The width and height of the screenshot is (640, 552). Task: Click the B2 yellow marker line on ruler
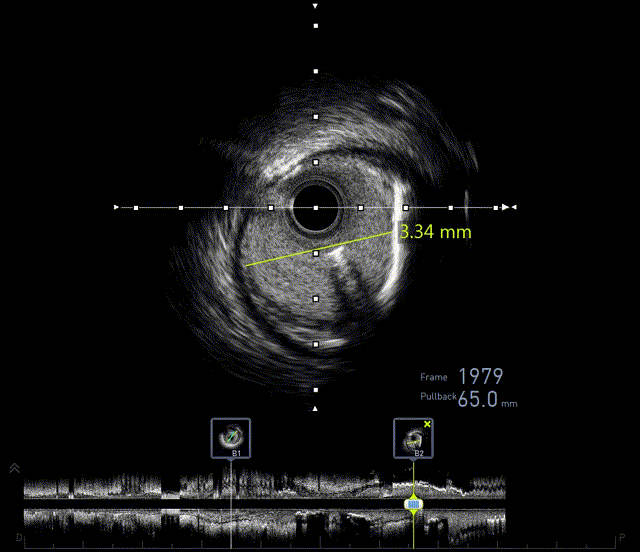[413, 533]
